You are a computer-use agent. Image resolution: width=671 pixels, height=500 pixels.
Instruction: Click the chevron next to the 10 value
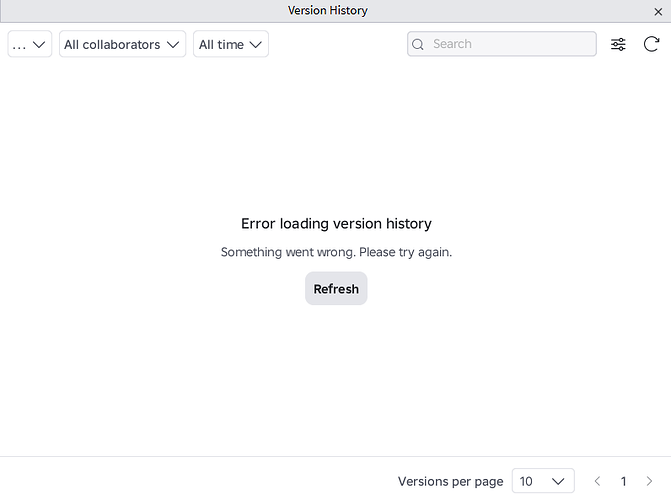click(560, 481)
